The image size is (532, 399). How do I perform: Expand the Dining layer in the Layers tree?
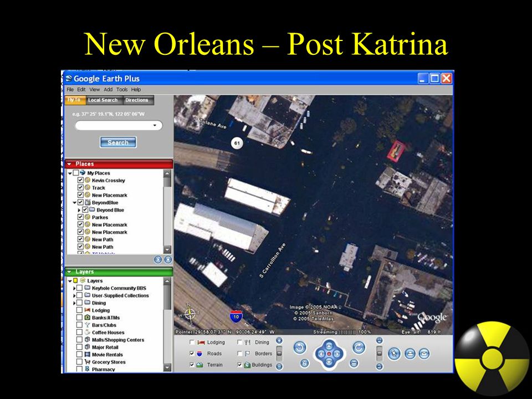pyautogui.click(x=74, y=303)
